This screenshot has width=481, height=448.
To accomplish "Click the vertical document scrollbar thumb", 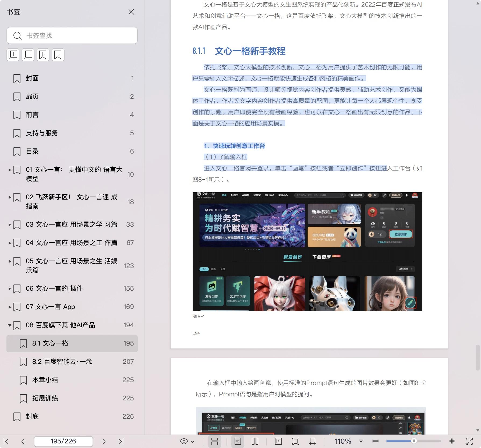I will click(478, 358).
